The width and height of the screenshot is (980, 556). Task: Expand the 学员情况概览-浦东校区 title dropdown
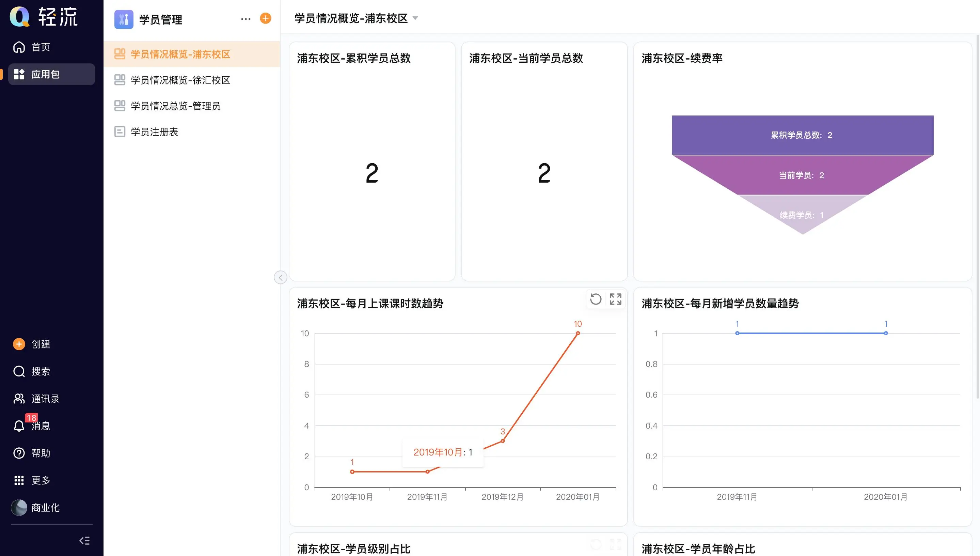point(415,18)
